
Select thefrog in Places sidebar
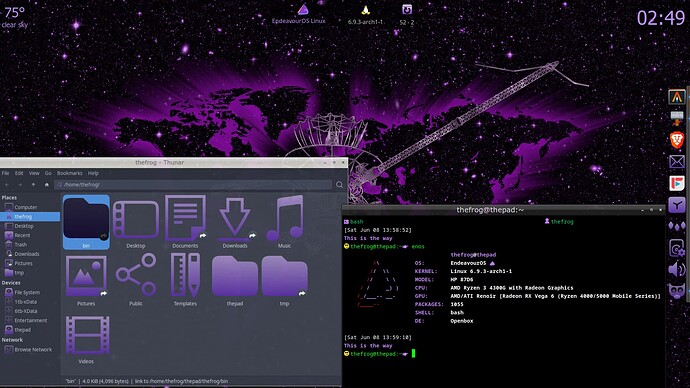coord(30,216)
